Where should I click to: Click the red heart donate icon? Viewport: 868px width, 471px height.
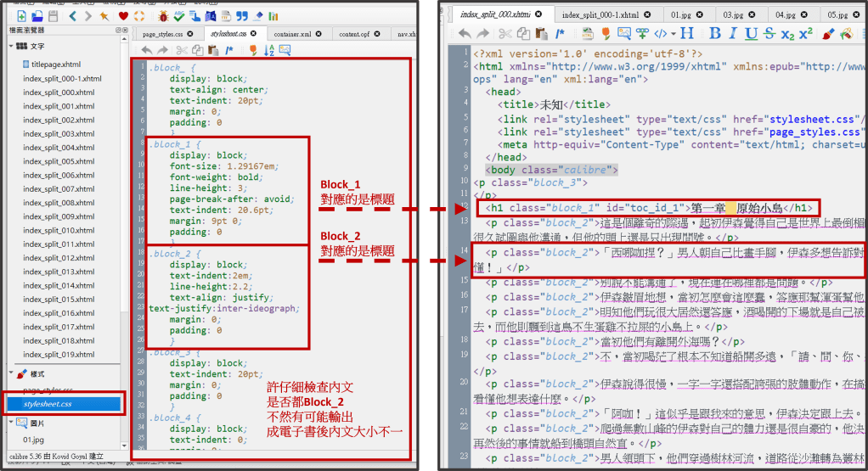[x=123, y=15]
